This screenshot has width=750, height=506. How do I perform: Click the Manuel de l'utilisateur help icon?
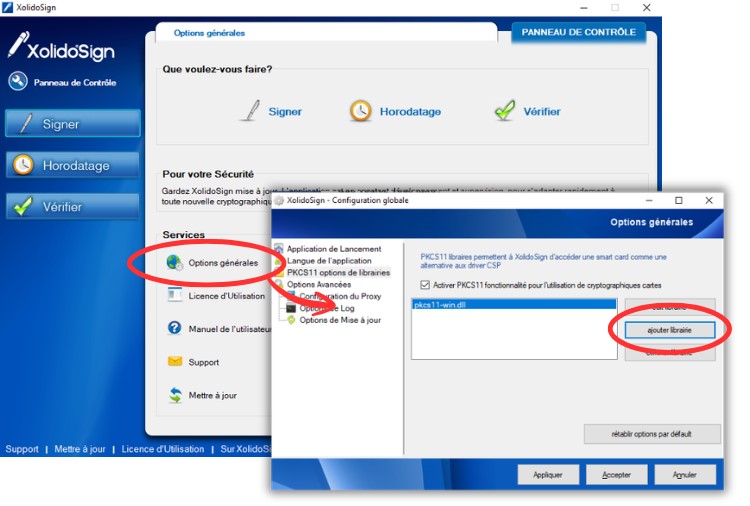click(x=175, y=328)
